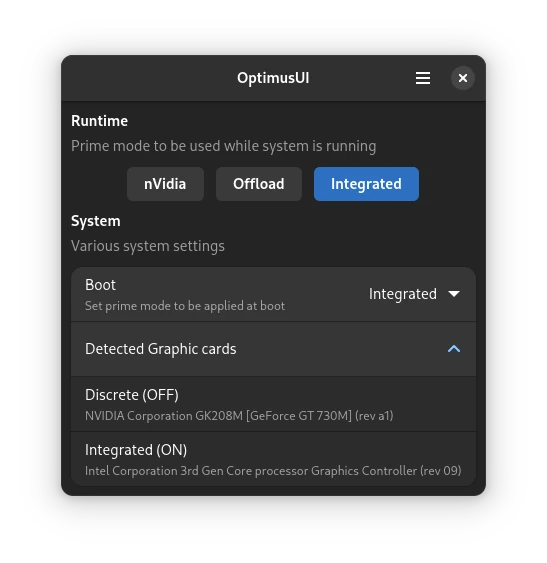This screenshot has height=563, width=547.
Task: Click the NVIDIA GeForce GT 730M description
Action: pos(239,416)
